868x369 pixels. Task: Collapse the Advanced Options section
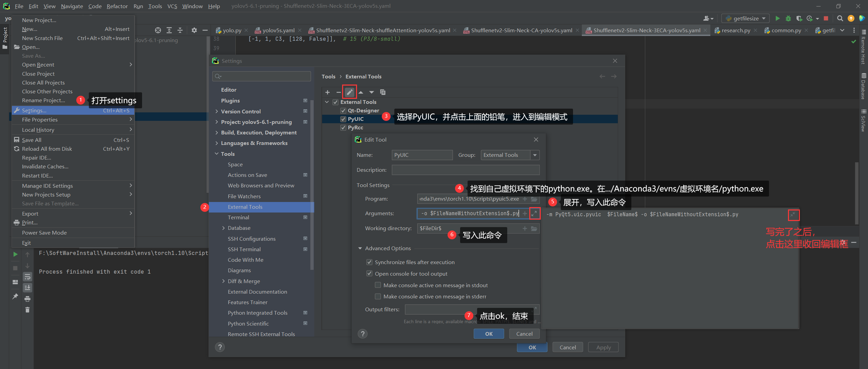pos(360,248)
